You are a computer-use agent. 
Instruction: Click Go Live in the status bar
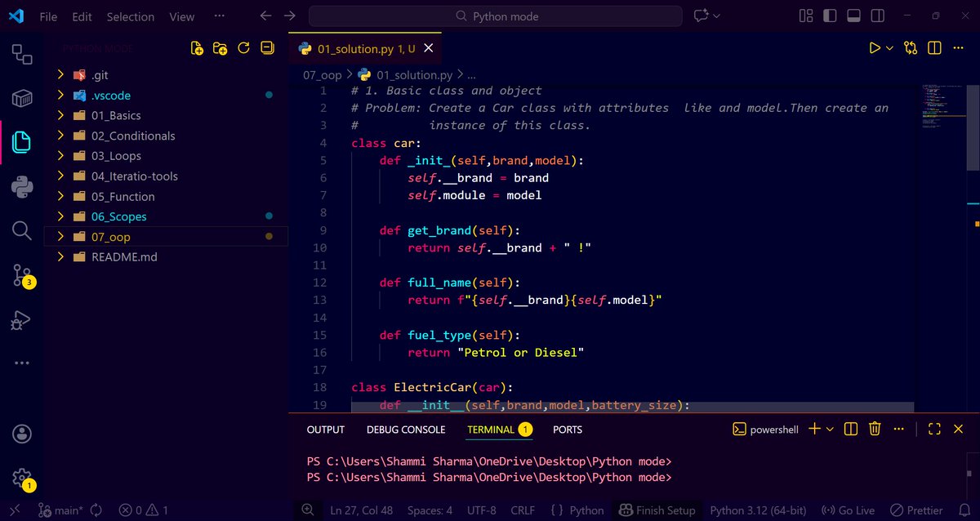coord(848,510)
